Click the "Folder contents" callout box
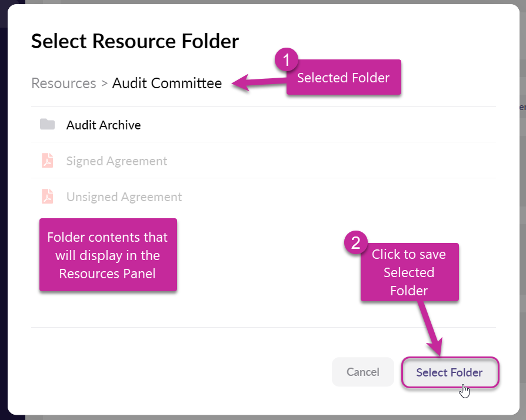Viewport: 526px width, 420px height. coord(108,255)
